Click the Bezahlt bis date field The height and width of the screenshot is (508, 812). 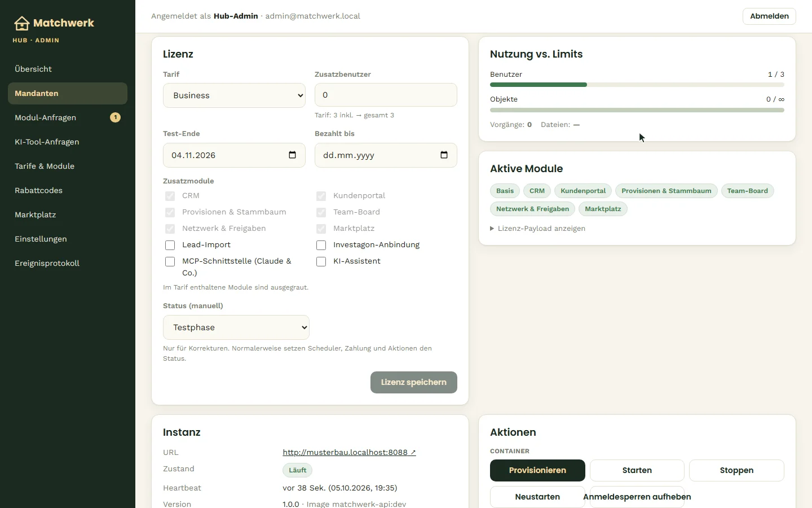386,155
